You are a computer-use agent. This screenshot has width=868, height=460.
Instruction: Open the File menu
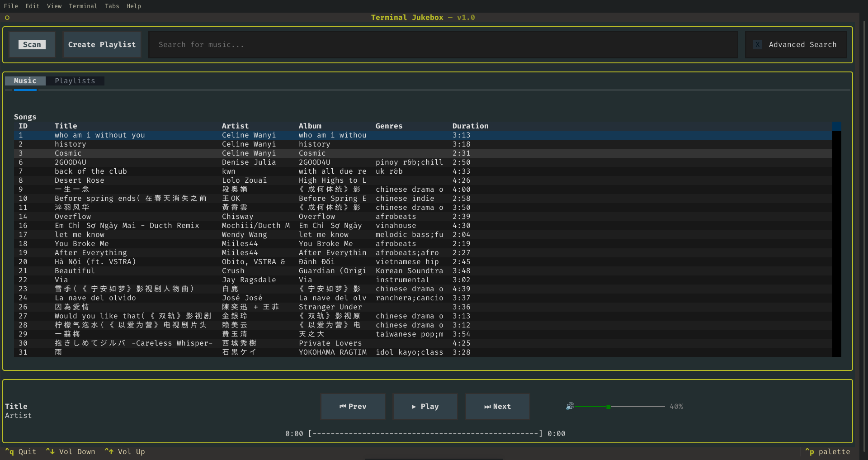(11, 6)
